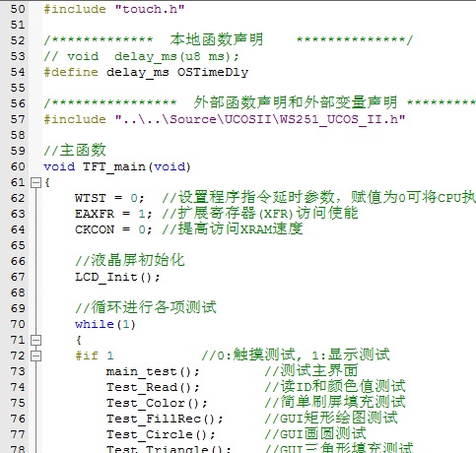Click the //扩展寄存器(XFR)访问使能 comment
Viewport: 476px width, 453px height.
260,213
